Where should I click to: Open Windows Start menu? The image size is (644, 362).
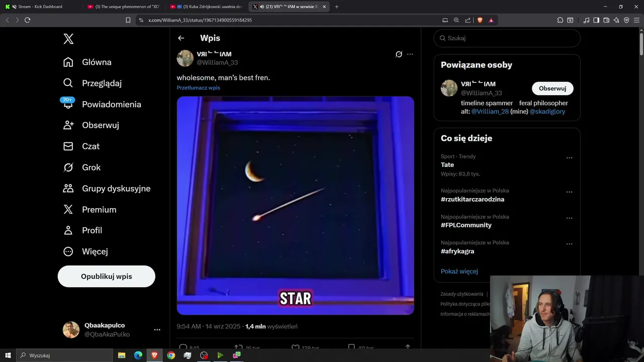click(x=8, y=355)
